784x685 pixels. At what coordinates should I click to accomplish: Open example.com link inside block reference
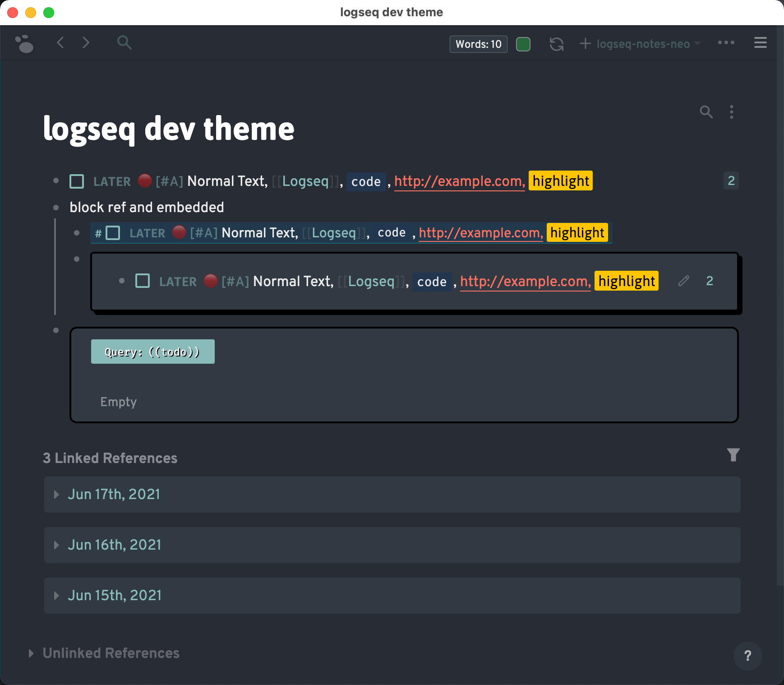click(481, 233)
